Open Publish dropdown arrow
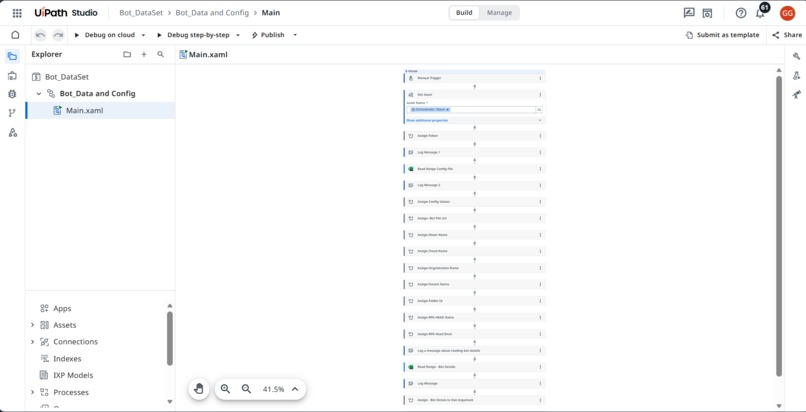This screenshot has width=806, height=412. pos(295,35)
